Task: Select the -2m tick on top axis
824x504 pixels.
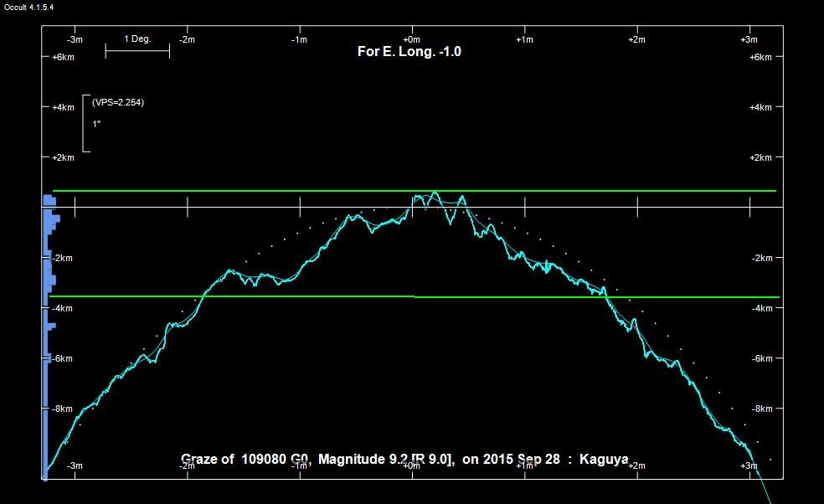Action: tap(187, 39)
